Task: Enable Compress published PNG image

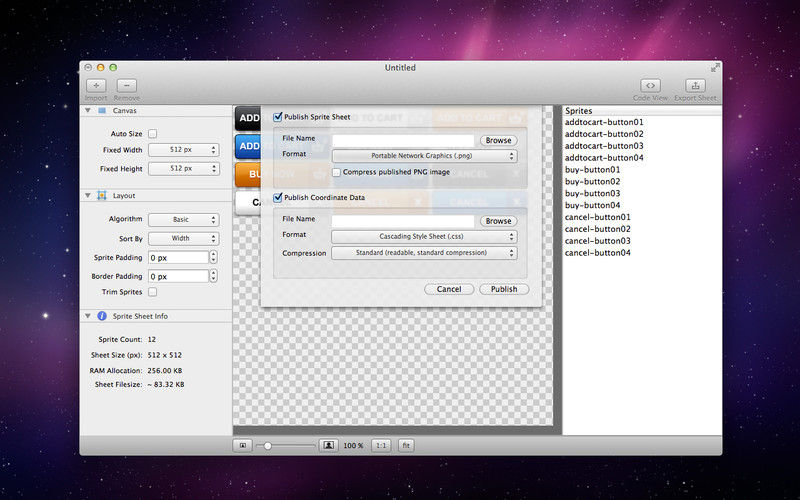Action: [x=336, y=172]
